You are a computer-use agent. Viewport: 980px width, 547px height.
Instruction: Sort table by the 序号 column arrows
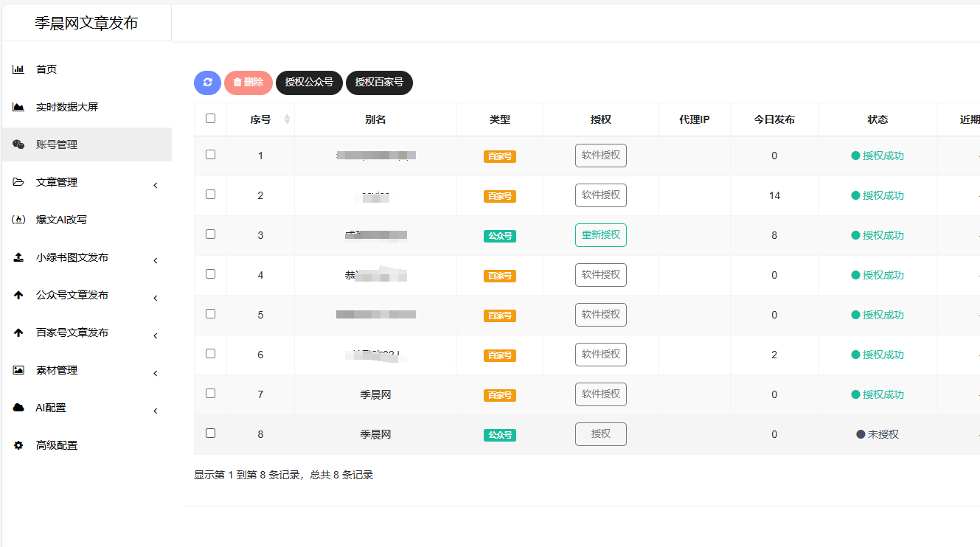coord(287,119)
